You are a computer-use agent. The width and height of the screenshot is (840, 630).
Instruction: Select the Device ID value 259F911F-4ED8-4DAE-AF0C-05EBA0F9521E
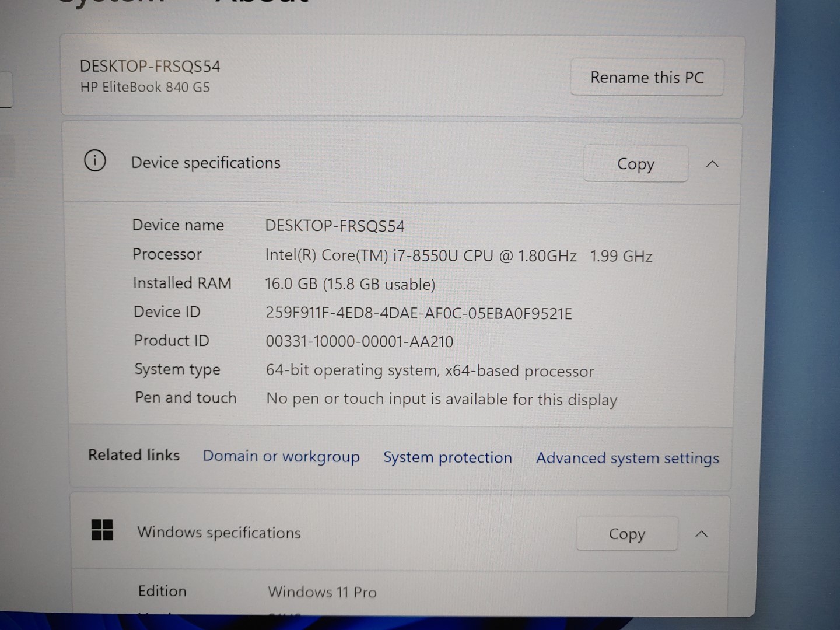(419, 313)
